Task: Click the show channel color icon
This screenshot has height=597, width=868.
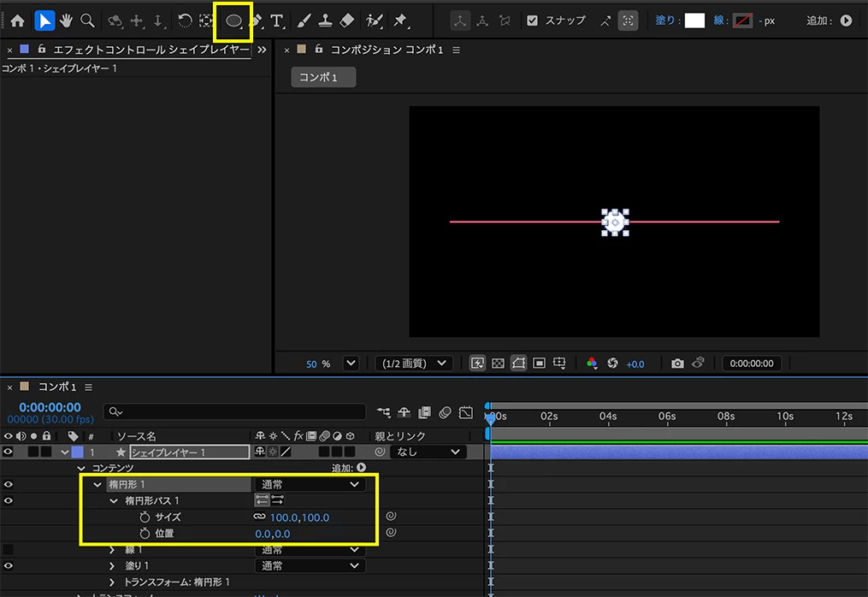Action: point(592,364)
